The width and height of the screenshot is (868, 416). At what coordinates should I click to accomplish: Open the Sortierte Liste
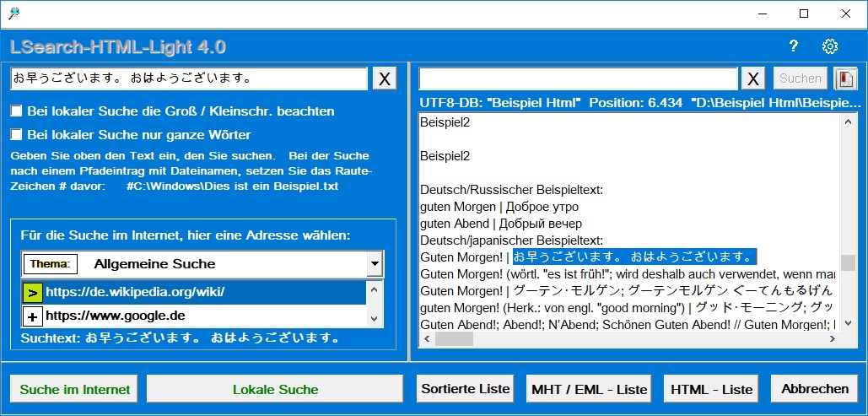(466, 389)
